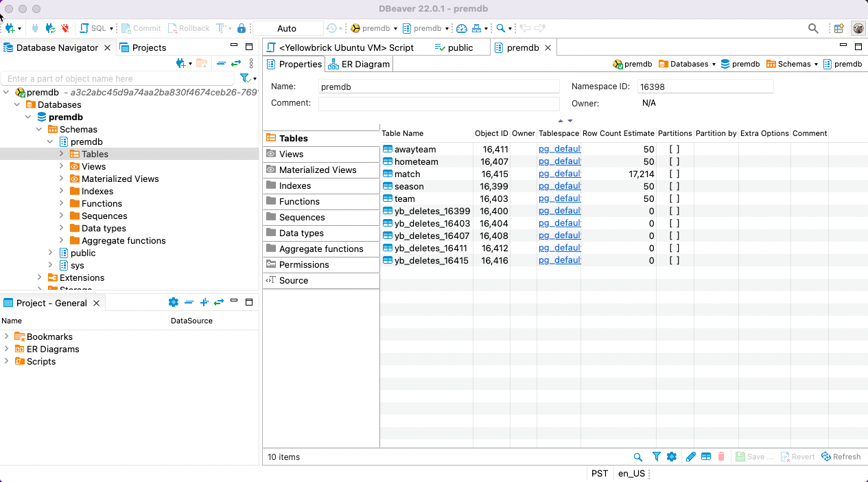Click the pencil edit icon in bottom toolbar
The width and height of the screenshot is (868, 482).
[x=690, y=457]
